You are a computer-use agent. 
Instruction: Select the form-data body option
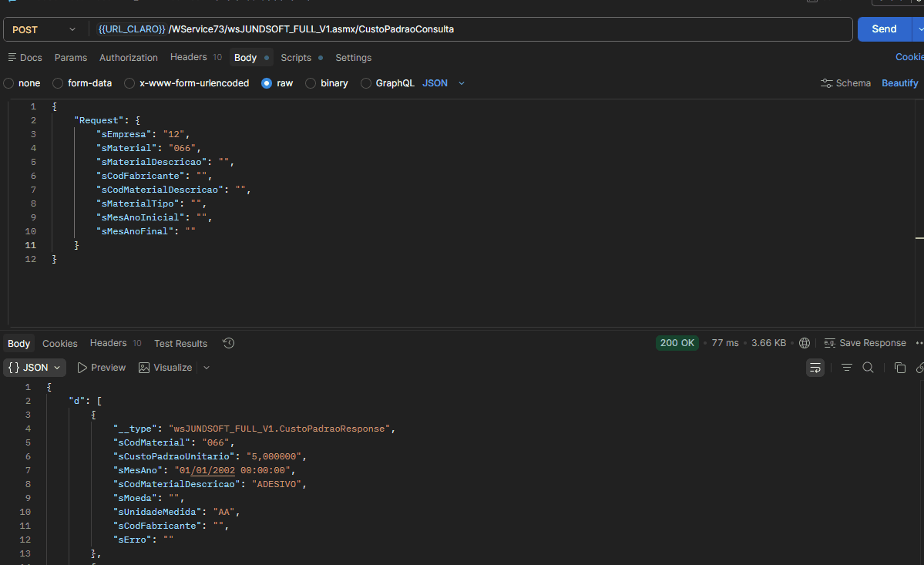82,83
